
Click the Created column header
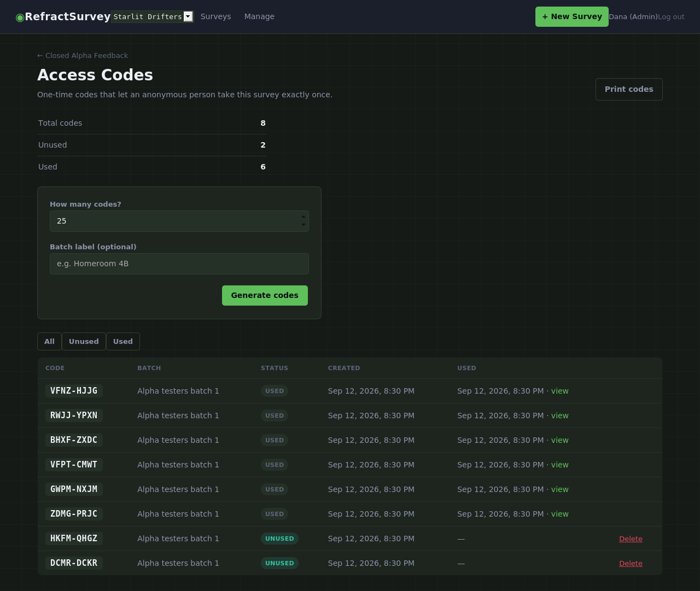(x=344, y=368)
